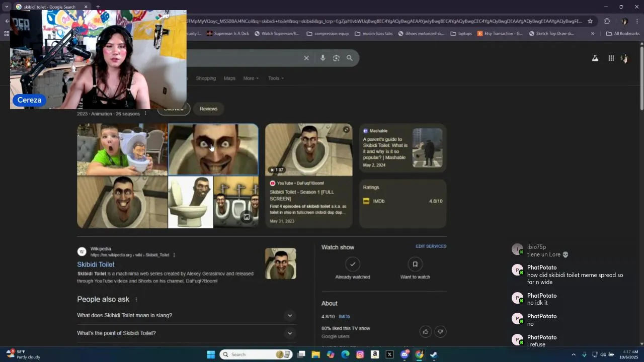Start voice search with microphone icon
This screenshot has height=362, width=644.
[323, 58]
